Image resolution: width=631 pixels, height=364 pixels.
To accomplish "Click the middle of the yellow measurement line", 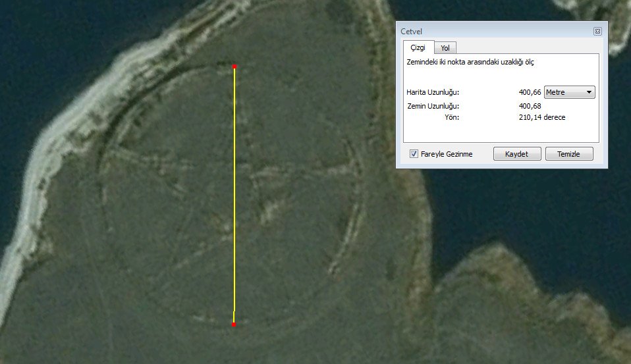I will pos(234,195).
